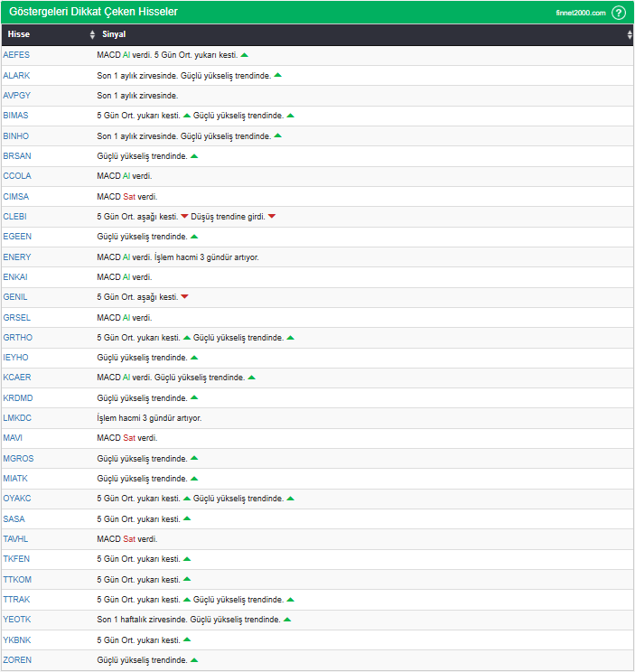
Task: Click the Hisse column header
Action: tap(19, 34)
